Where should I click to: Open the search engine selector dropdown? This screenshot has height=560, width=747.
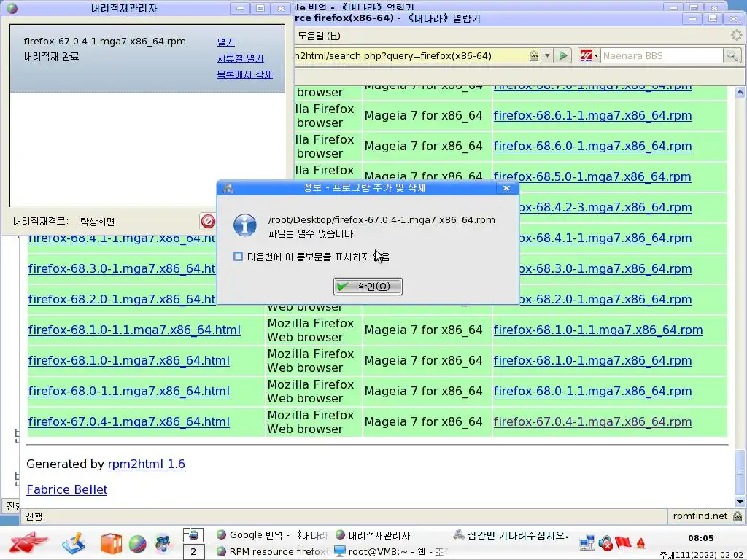click(x=589, y=55)
